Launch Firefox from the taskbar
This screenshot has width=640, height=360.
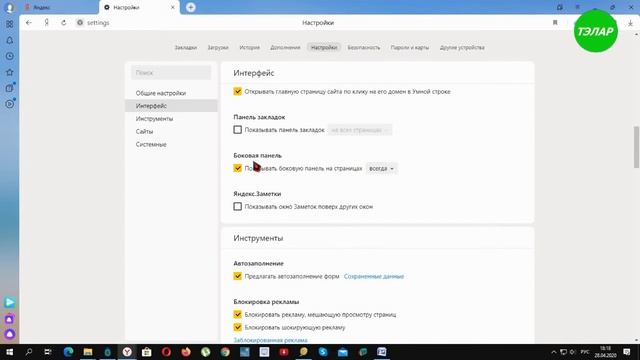(186, 352)
